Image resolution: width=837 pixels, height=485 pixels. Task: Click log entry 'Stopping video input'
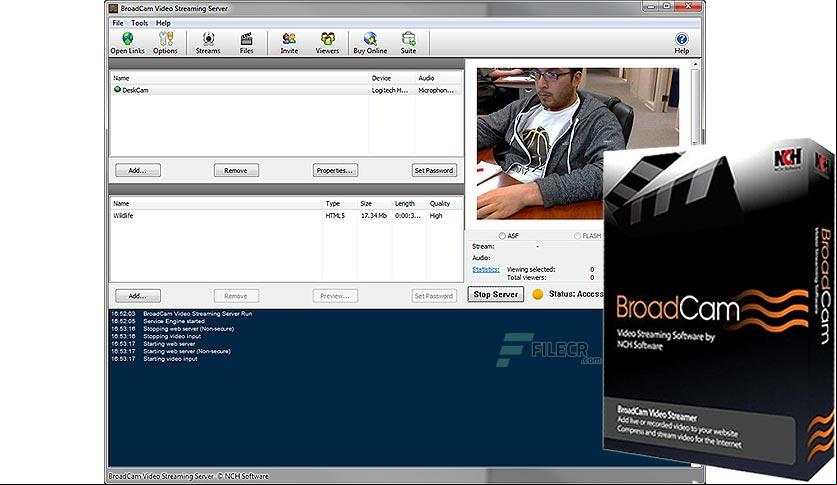coord(172,336)
